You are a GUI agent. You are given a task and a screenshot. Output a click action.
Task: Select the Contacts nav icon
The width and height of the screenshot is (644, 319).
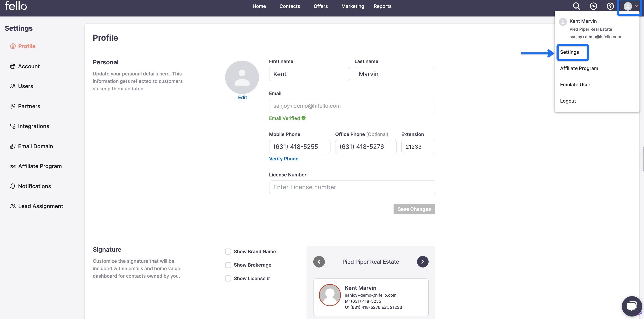[290, 6]
